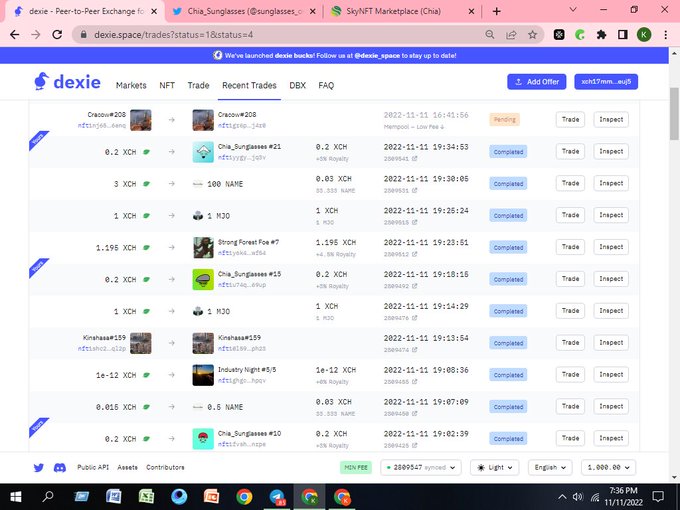Image resolution: width=680 pixels, height=510 pixels.
Task: Open the Extensions puzzle icon
Action: (601, 35)
